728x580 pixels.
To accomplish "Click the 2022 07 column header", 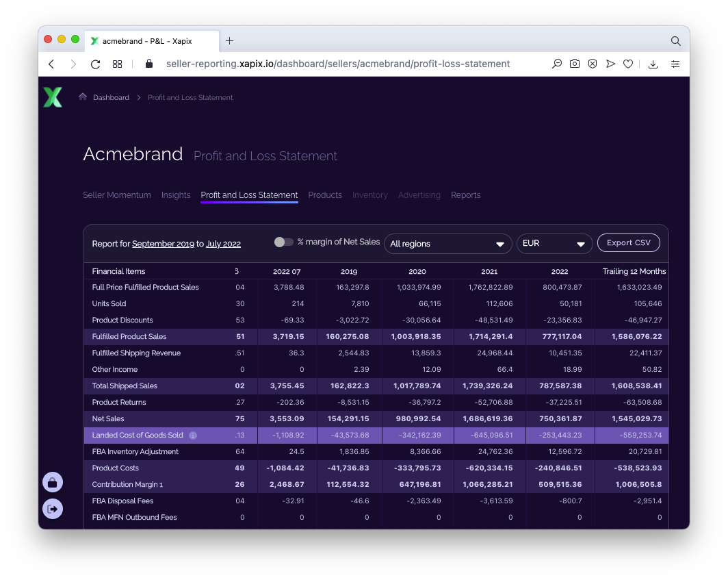I will point(287,271).
